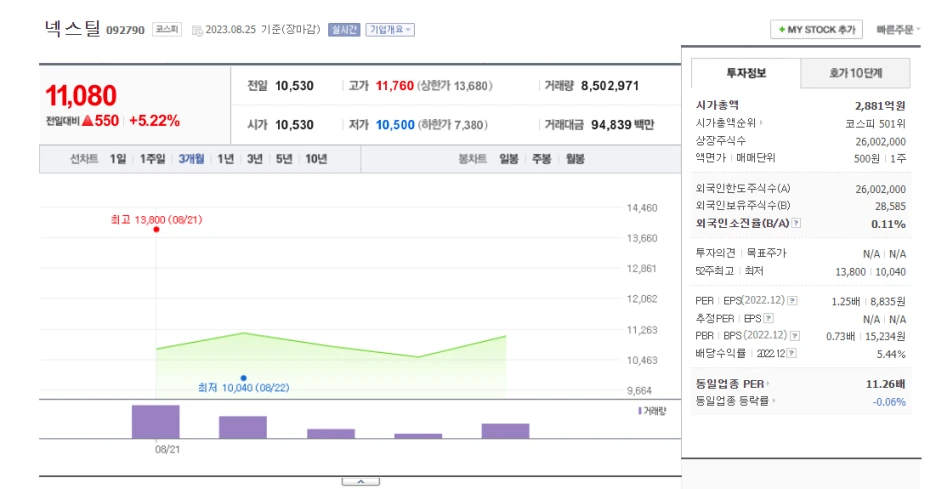Viewport: 936px width, 489px height.
Task: Click the 동일업종 PER value 11.26배
Action: click(886, 384)
